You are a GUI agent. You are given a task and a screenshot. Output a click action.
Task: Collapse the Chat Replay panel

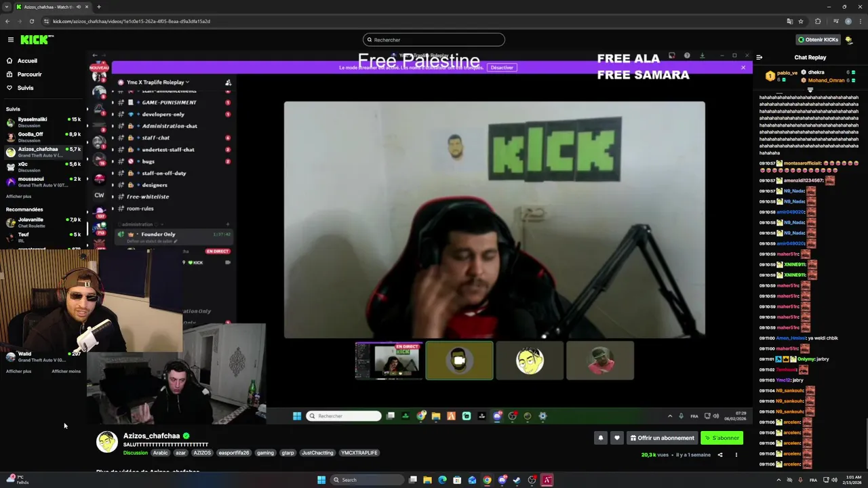pos(759,58)
